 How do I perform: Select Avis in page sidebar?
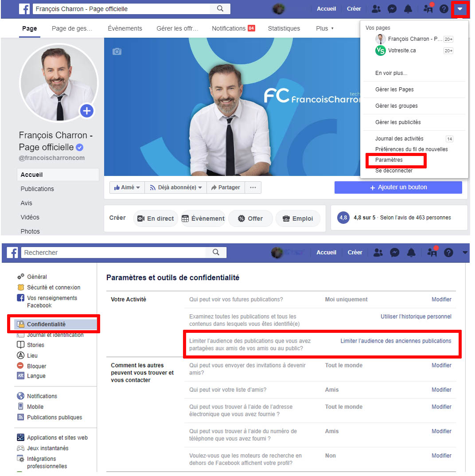[27, 203]
